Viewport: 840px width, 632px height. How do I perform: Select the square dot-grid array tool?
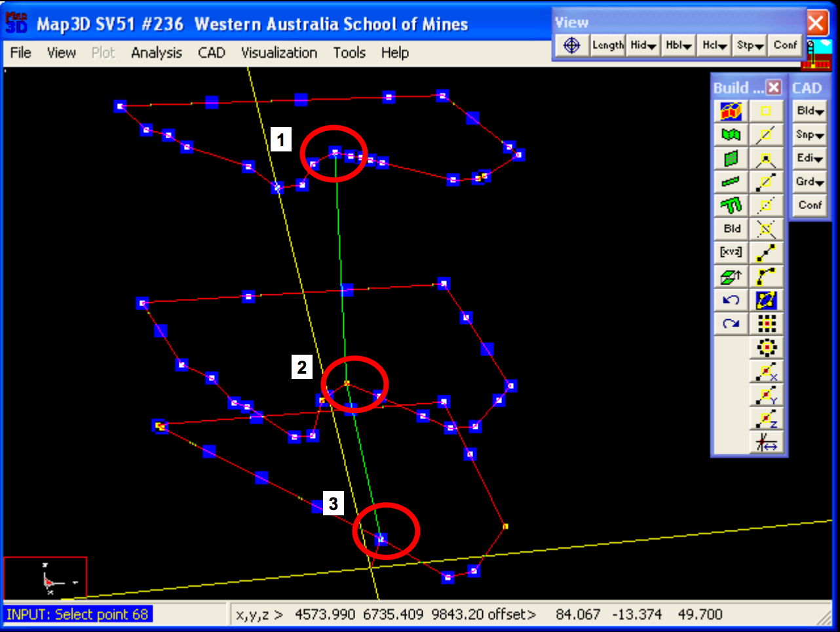766,324
